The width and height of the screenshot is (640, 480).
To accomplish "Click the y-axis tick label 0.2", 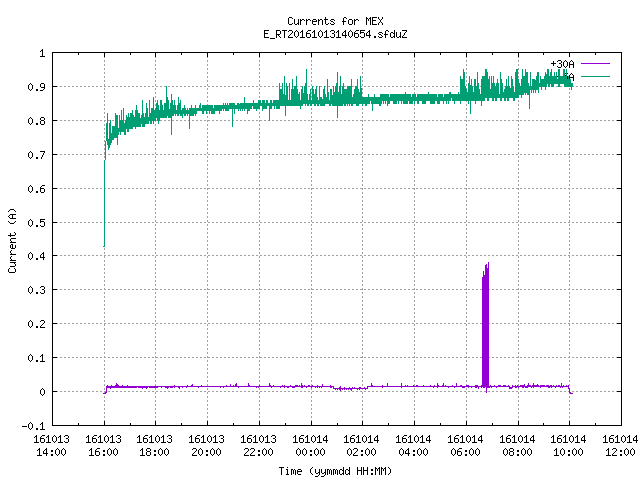I will pos(36,324).
